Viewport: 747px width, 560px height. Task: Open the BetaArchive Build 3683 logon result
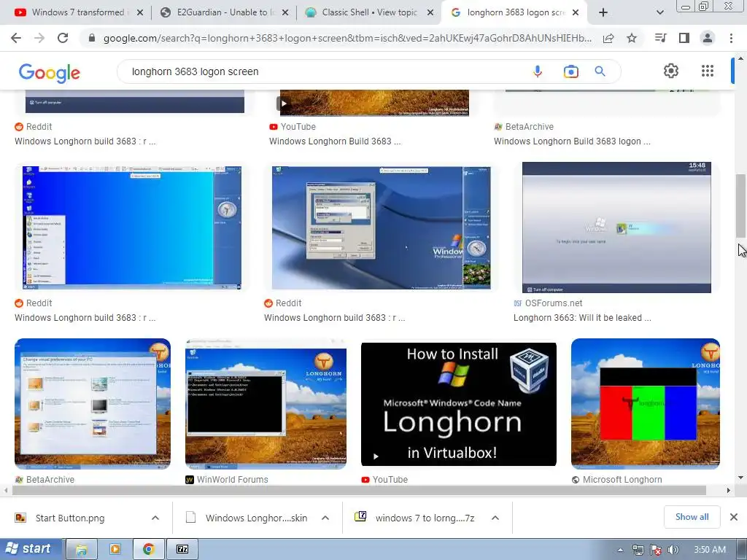pyautogui.click(x=572, y=141)
